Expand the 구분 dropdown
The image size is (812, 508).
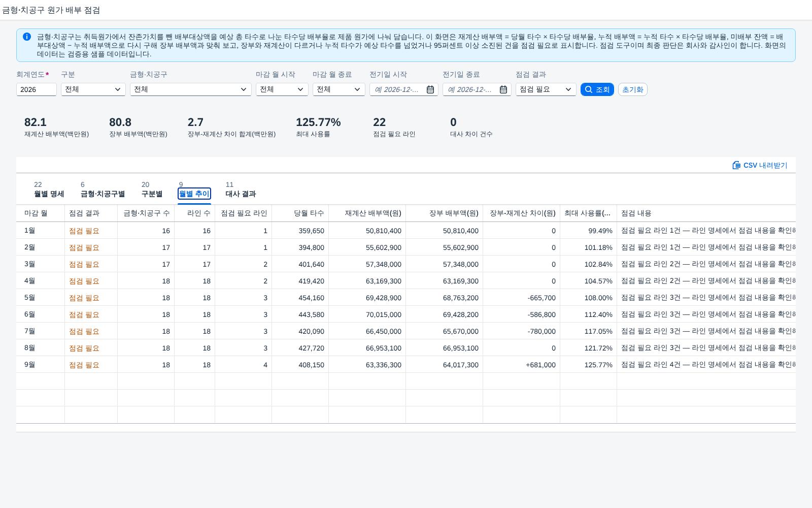(118, 89)
